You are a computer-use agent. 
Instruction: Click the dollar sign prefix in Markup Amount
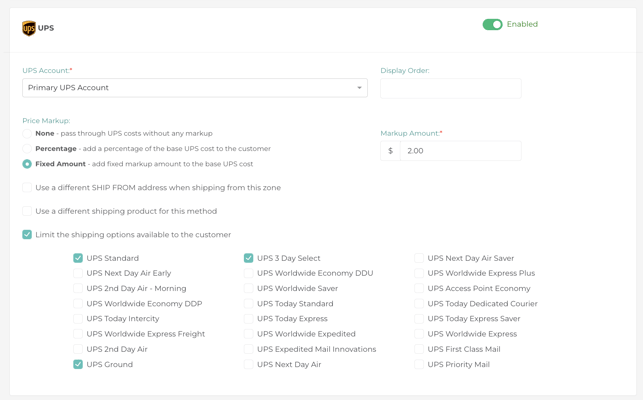390,151
